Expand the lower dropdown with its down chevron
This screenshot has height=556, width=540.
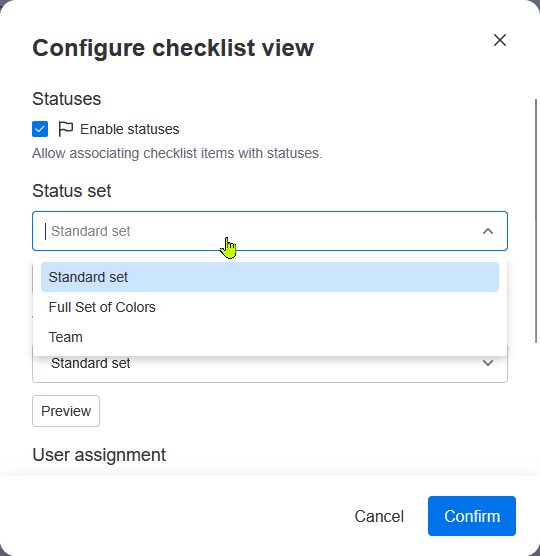tap(488, 363)
